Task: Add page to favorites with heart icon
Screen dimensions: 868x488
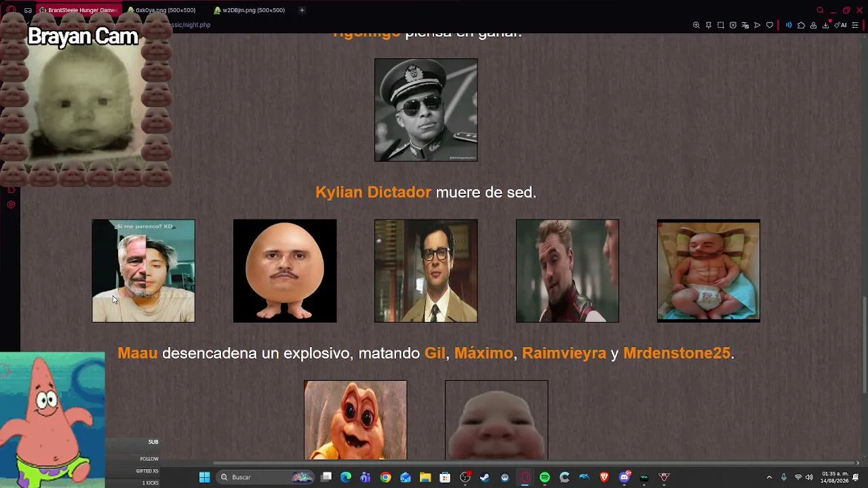Action: (x=770, y=25)
